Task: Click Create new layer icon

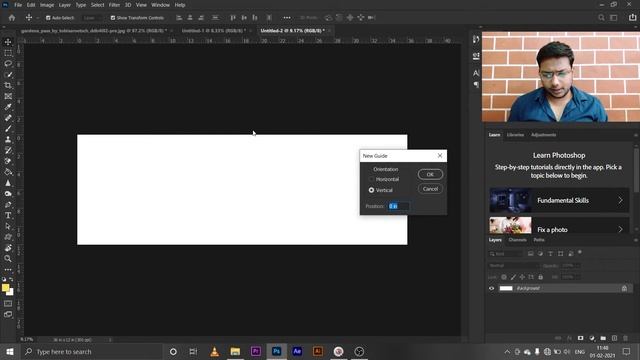Action: tap(614, 338)
